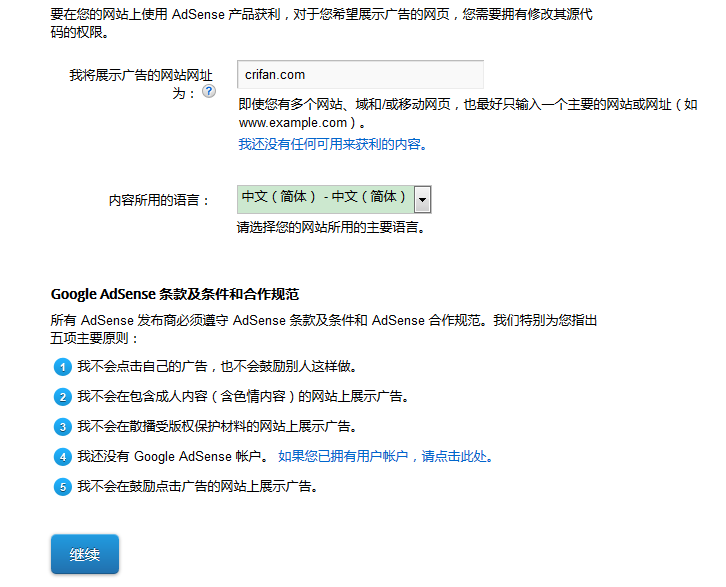Click label 我将展示广告的网站网址为
This screenshot has width=726, height=587.
(141, 84)
